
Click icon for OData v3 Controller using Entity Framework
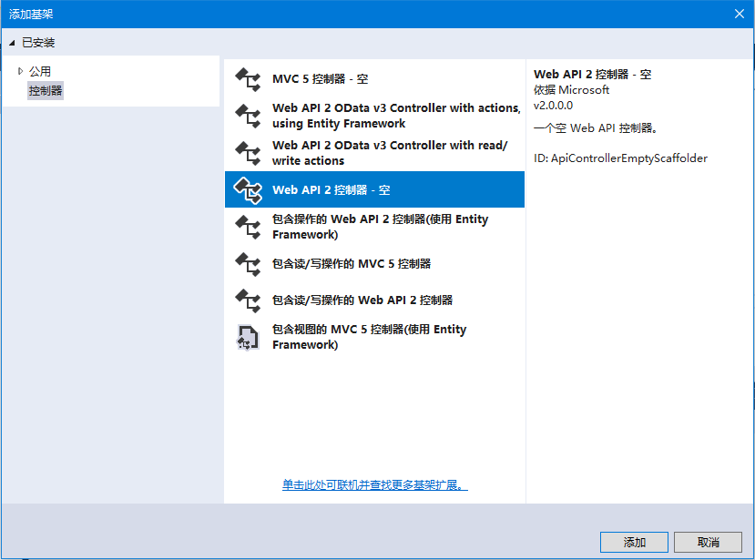point(248,116)
